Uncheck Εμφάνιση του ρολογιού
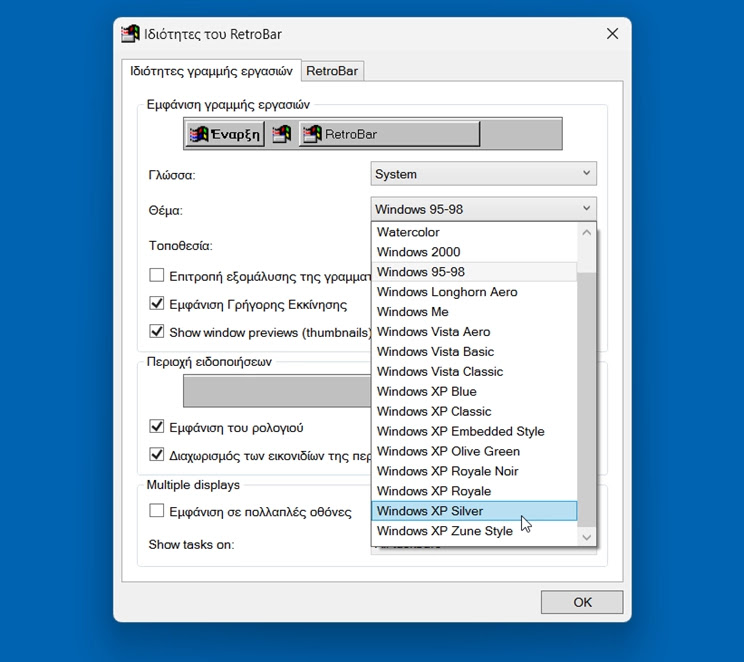This screenshot has width=744, height=662. coord(157,426)
